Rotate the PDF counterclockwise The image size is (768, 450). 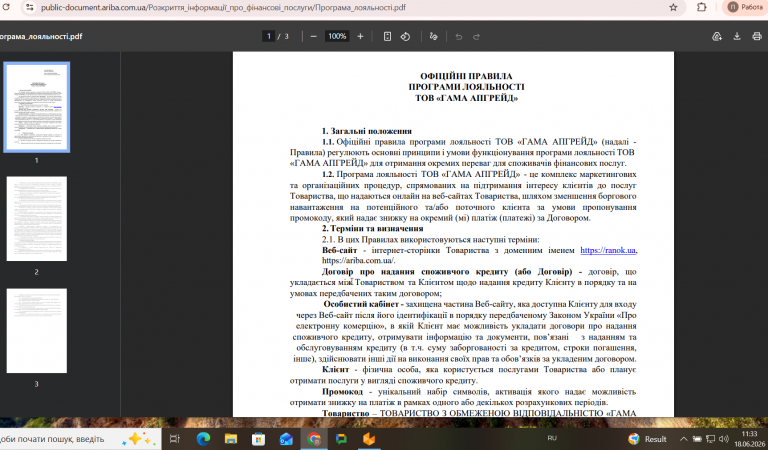coord(405,36)
